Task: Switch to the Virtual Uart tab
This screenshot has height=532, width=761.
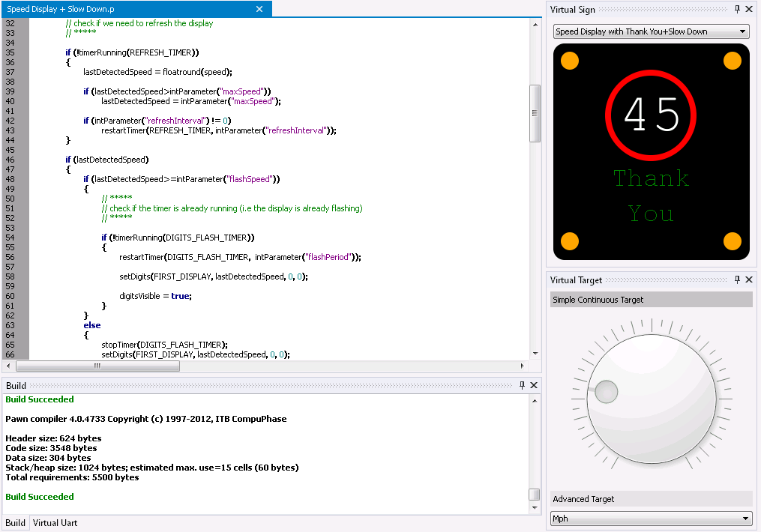Action: [x=55, y=523]
